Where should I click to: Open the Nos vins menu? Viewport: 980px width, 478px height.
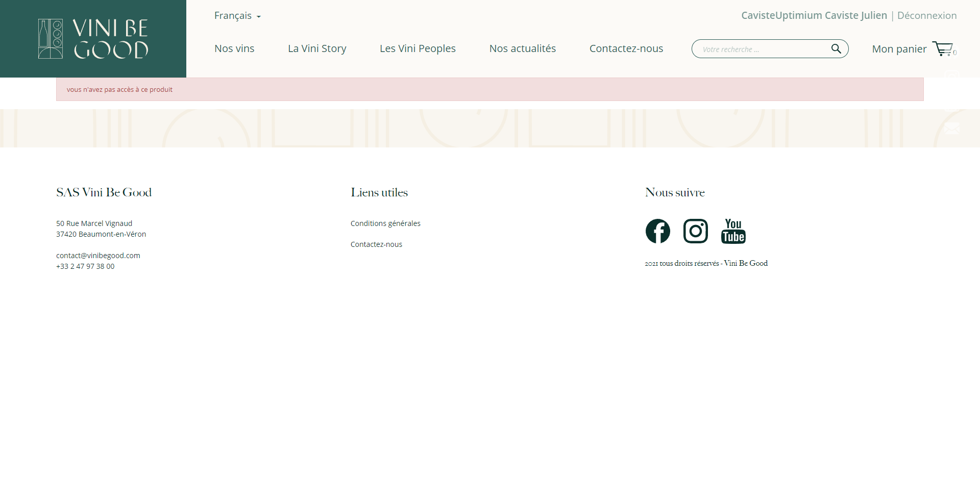(234, 48)
